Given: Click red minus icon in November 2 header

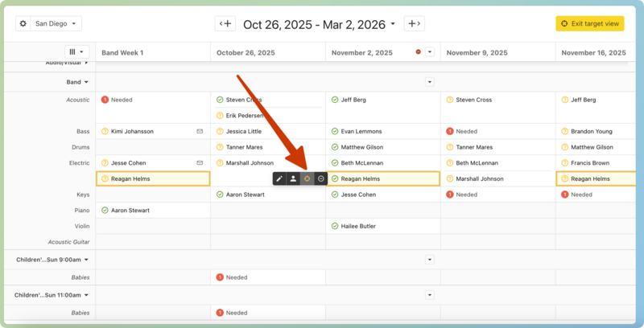Looking at the screenshot, I should click(x=418, y=52).
